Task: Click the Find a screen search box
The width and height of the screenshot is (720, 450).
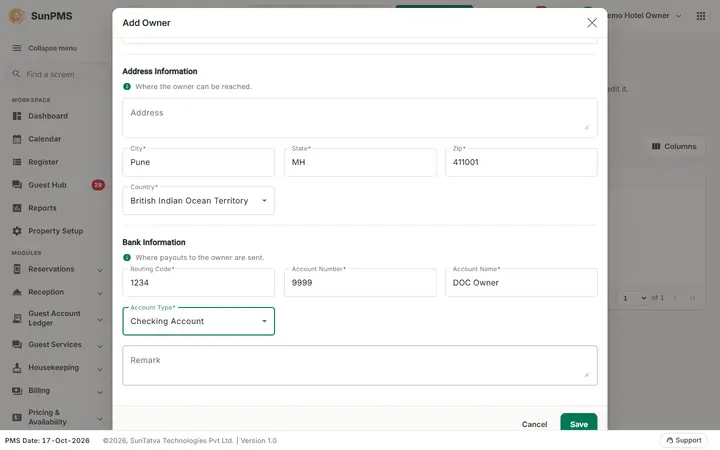Action: coord(57,74)
